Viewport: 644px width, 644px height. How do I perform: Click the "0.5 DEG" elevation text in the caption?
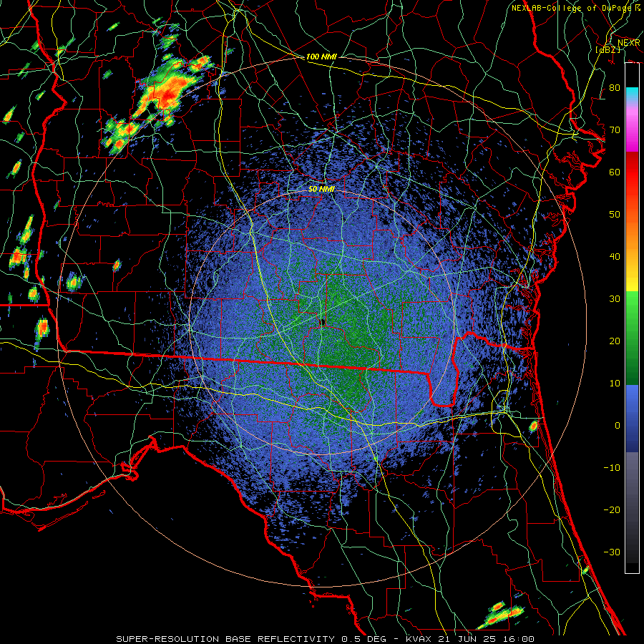[364, 639]
